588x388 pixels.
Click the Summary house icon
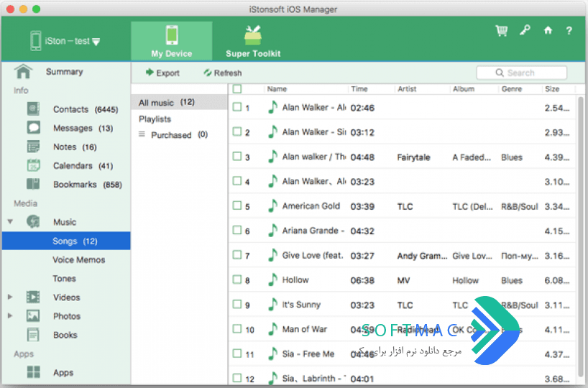pos(23,71)
